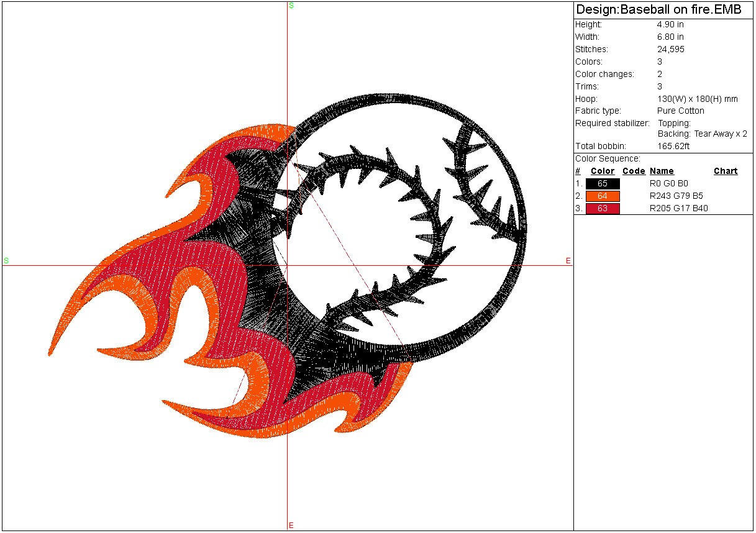Select the R243 G79 B5 color name
Viewport: 756px width, 533px height.
pos(676,196)
